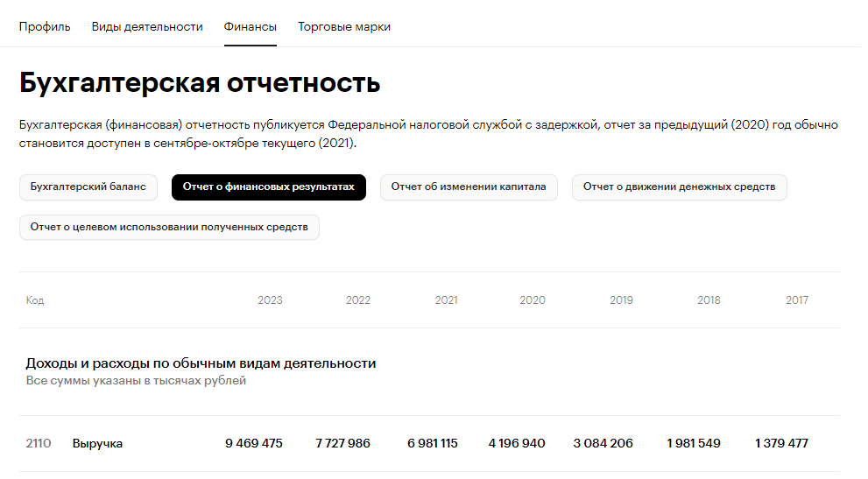Select Отчет о финансовых результатах button
This screenshot has width=868, height=479.
pyautogui.click(x=269, y=187)
